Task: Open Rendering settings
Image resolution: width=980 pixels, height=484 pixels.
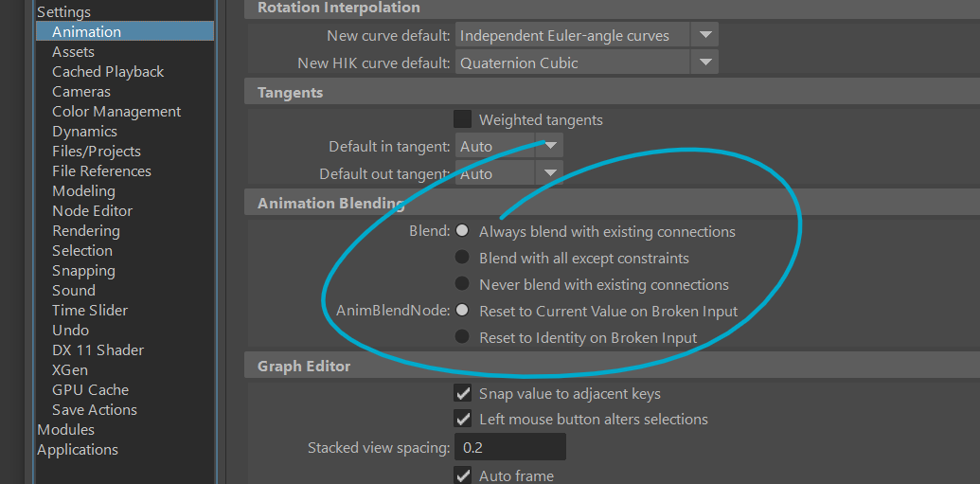Action: tap(85, 231)
